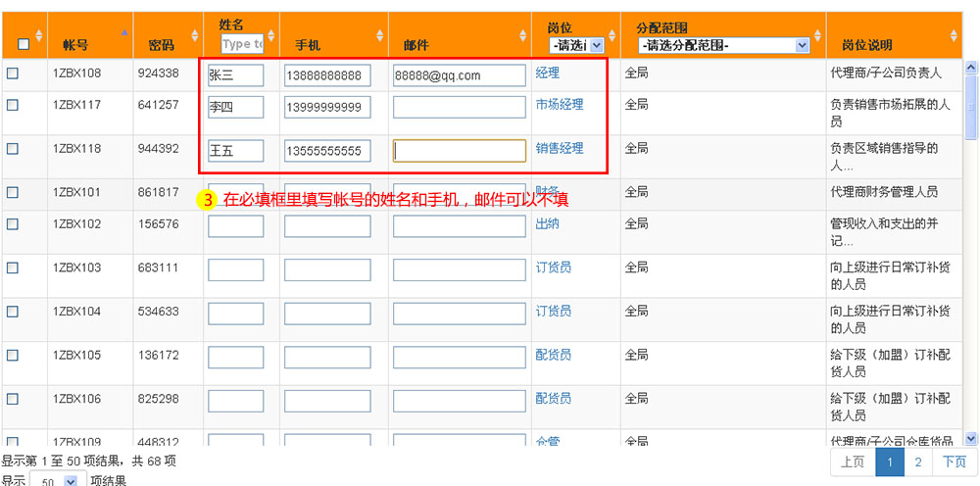
Task: Click the table scrollbar up arrow
Action: pyautogui.click(x=970, y=67)
